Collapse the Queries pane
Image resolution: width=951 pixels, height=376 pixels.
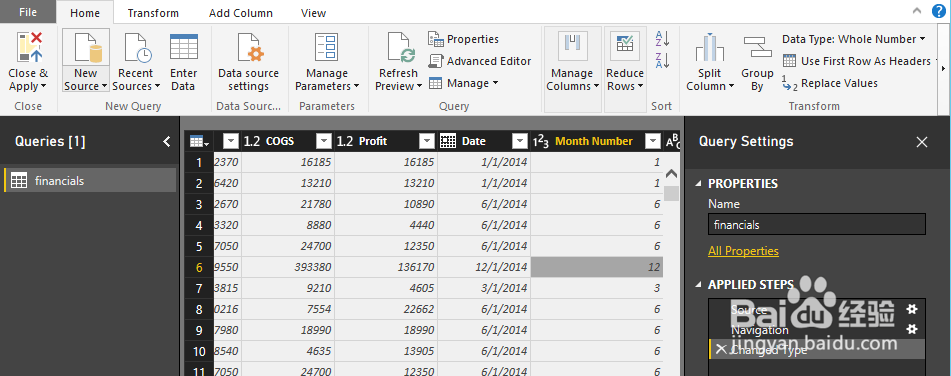tap(167, 141)
